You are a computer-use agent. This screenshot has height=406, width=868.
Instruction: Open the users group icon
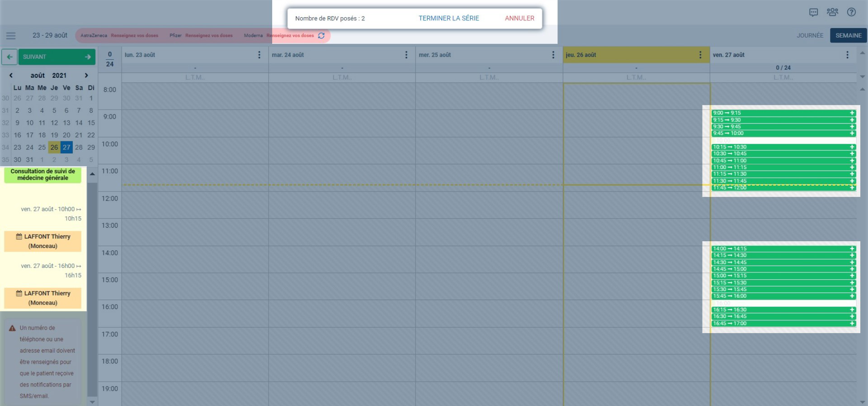(x=832, y=12)
